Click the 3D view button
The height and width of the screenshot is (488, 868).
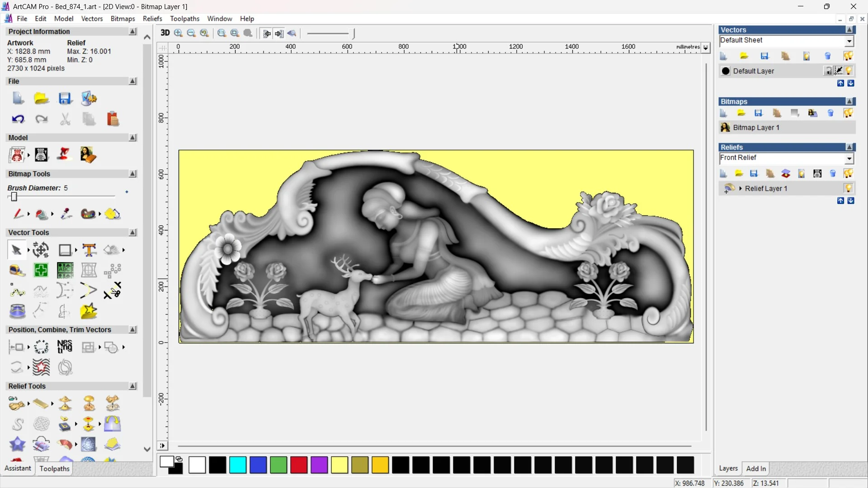pos(165,33)
